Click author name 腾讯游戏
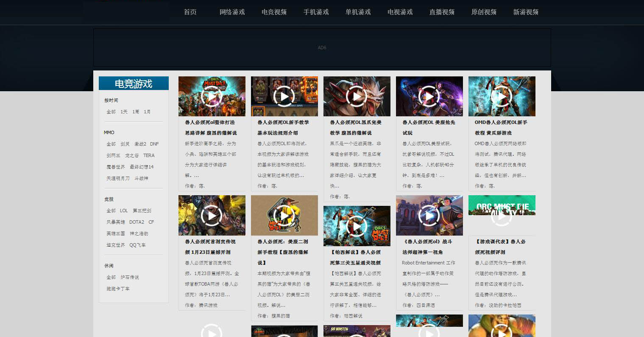The image size is (644, 337). (208, 305)
